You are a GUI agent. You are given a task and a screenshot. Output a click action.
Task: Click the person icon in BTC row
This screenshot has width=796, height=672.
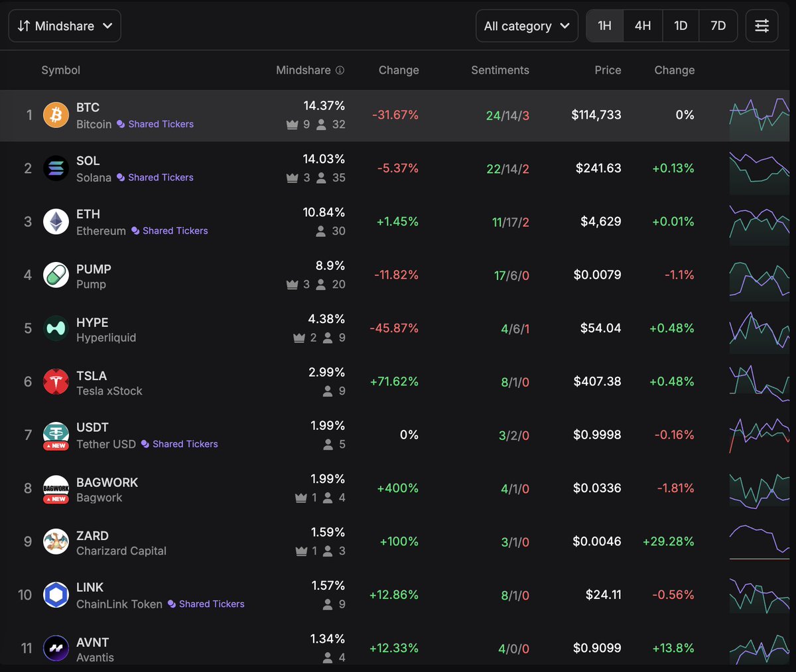point(321,124)
